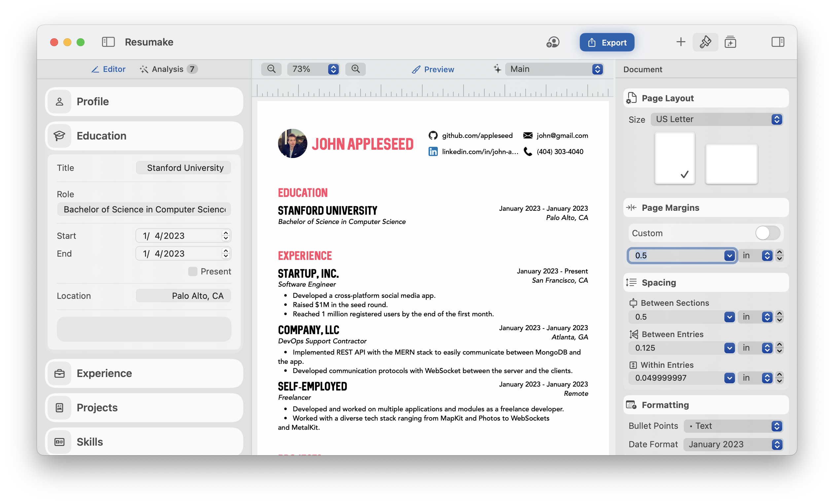
Task: Select the paintbrush style icon in the titlebar
Action: 705,42
